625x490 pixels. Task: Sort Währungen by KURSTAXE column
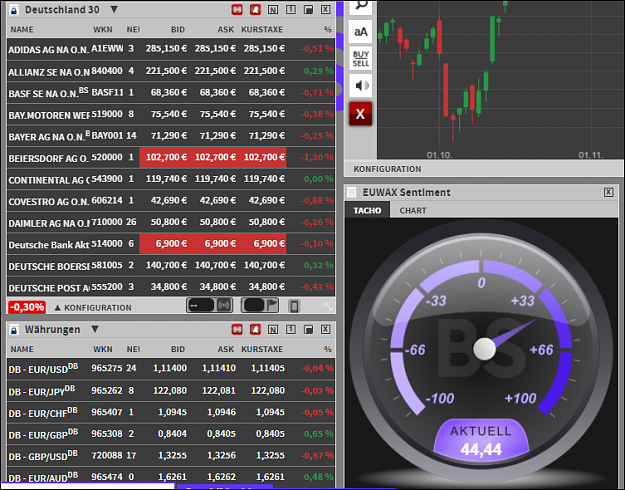pos(262,349)
